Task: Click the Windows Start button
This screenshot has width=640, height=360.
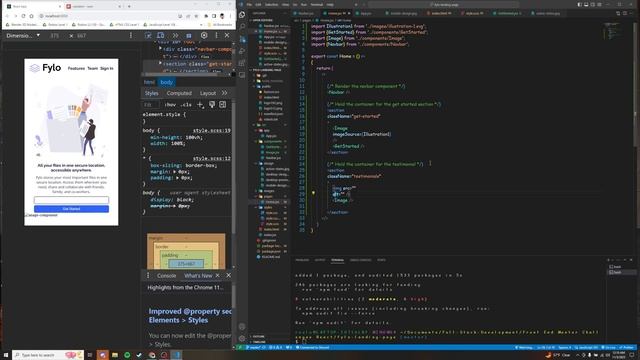Action: pos(6,355)
